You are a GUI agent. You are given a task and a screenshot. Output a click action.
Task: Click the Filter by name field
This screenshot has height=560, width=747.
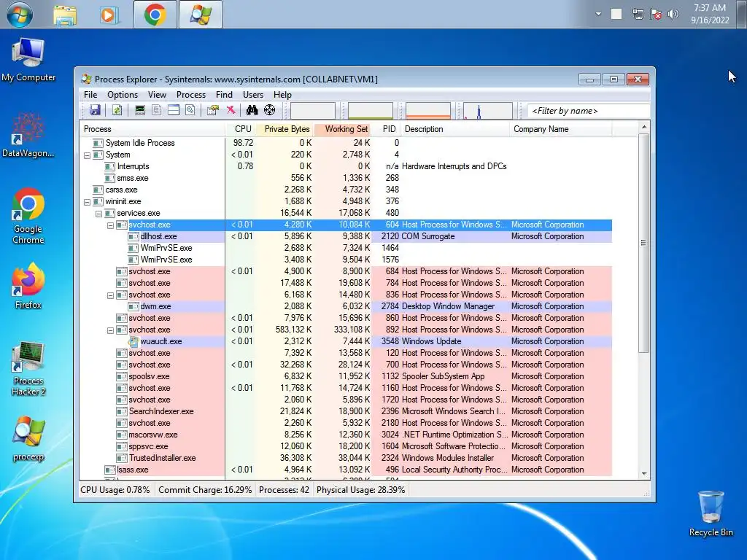click(x=589, y=111)
